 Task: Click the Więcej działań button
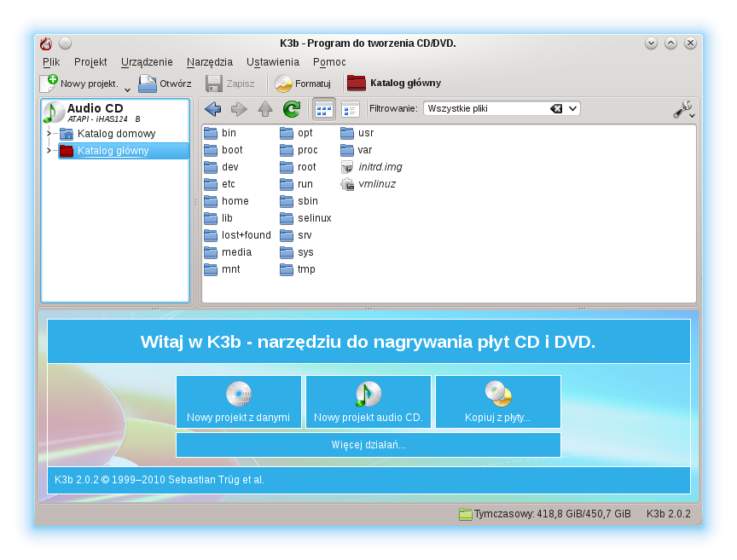(x=368, y=444)
